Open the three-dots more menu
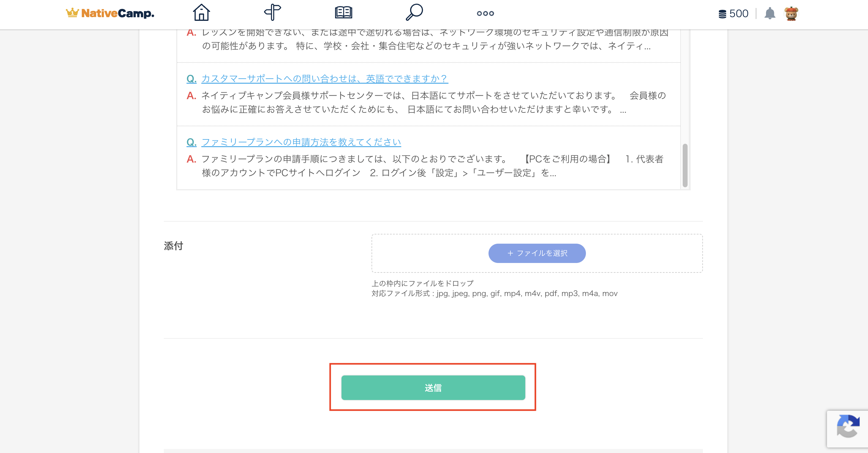Screen dimensions: 868x453 click(x=485, y=13)
